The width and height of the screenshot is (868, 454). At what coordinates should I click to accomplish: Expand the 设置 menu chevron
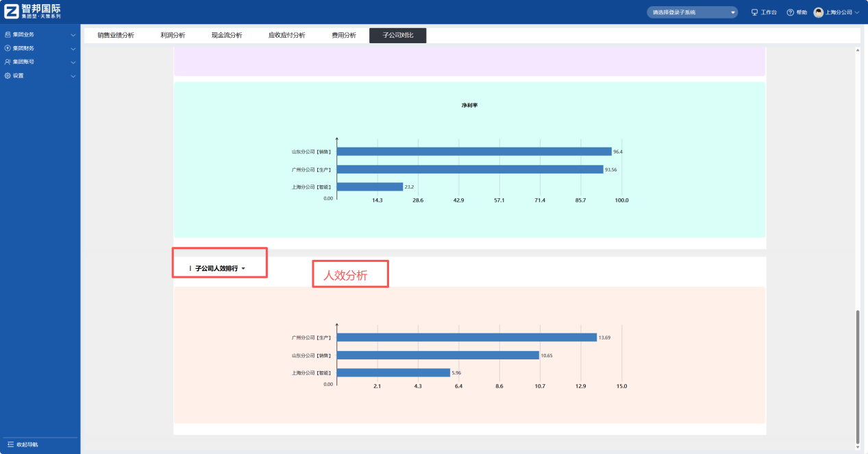[73, 76]
